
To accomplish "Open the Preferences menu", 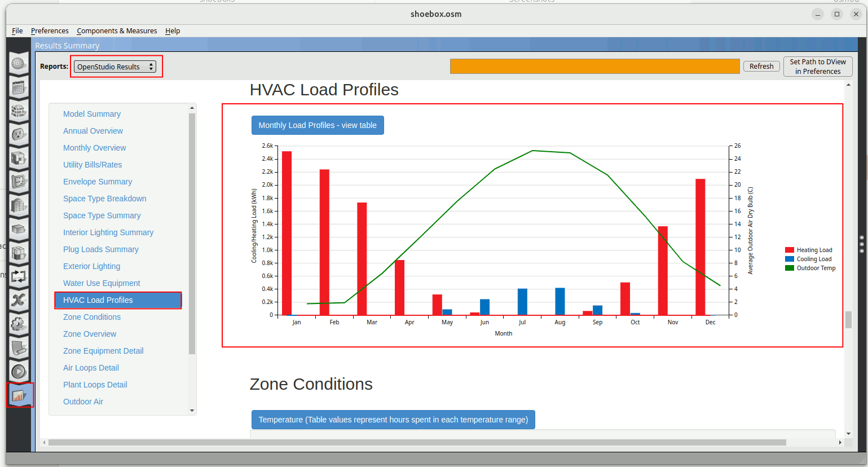I will pyautogui.click(x=50, y=31).
